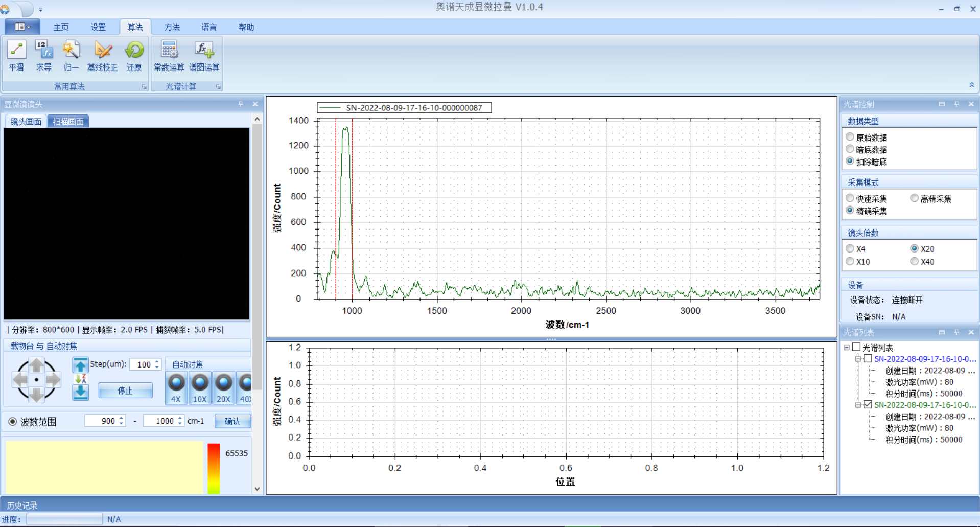Apply the 平滑 smoothing algorithm
980x527 pixels.
coord(16,56)
